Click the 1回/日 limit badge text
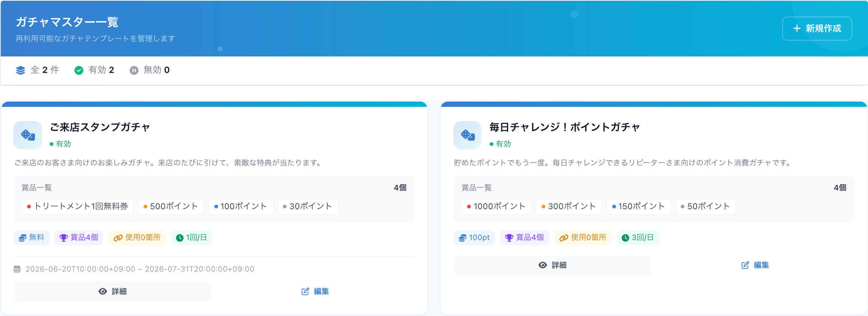This screenshot has height=316, width=868. point(196,237)
